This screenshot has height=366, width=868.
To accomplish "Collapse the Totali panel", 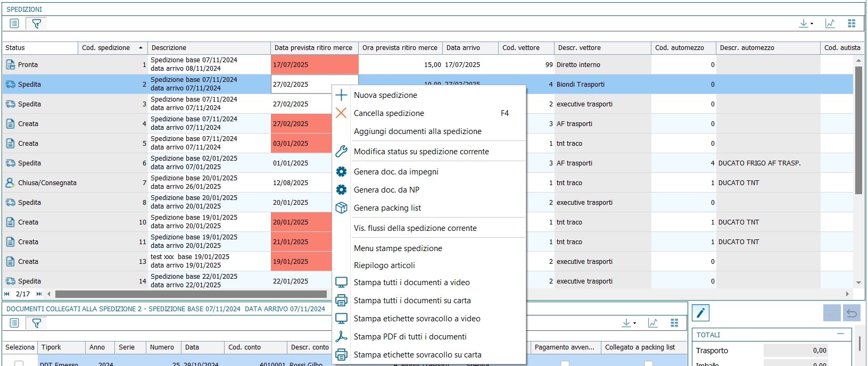I will [x=840, y=334].
